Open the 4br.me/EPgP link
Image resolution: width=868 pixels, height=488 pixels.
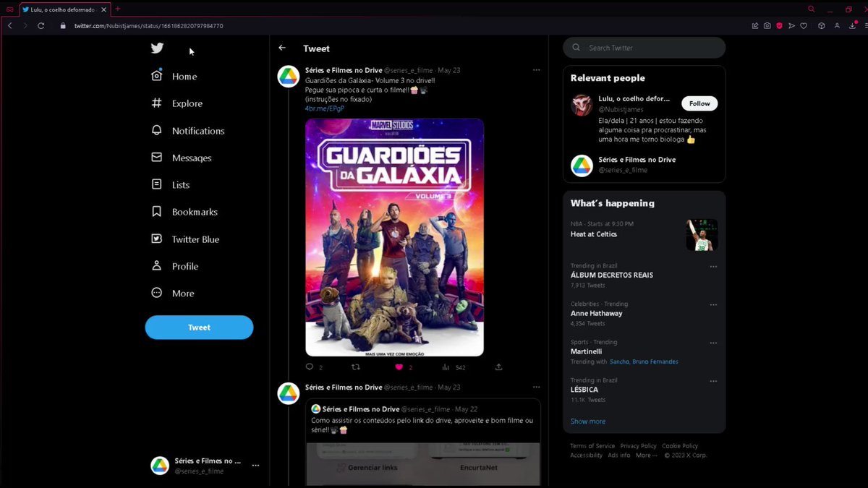(325, 108)
